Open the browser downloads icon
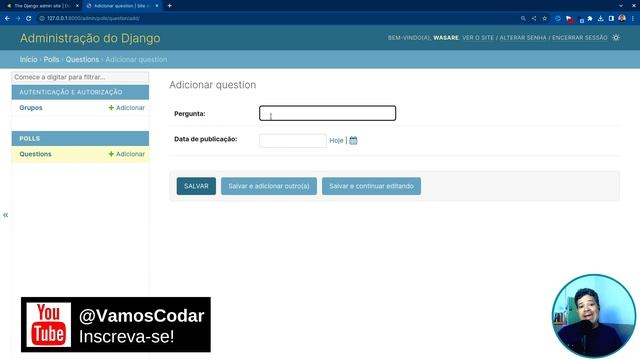 600,18
